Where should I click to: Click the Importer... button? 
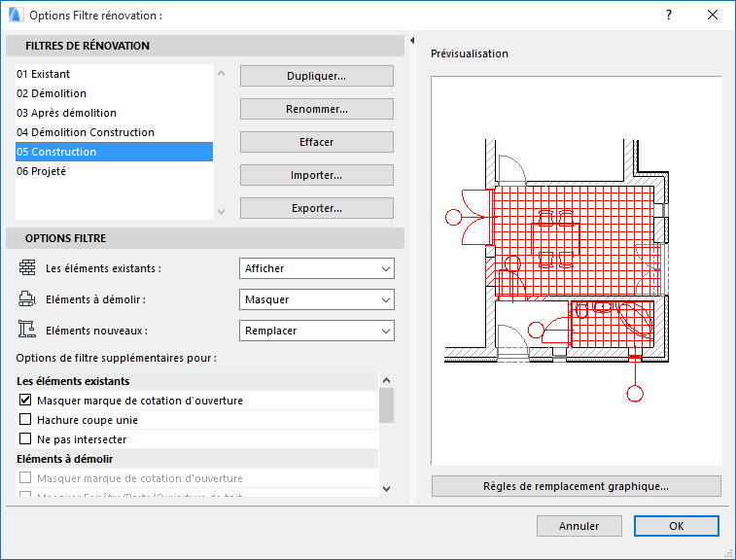click(317, 175)
